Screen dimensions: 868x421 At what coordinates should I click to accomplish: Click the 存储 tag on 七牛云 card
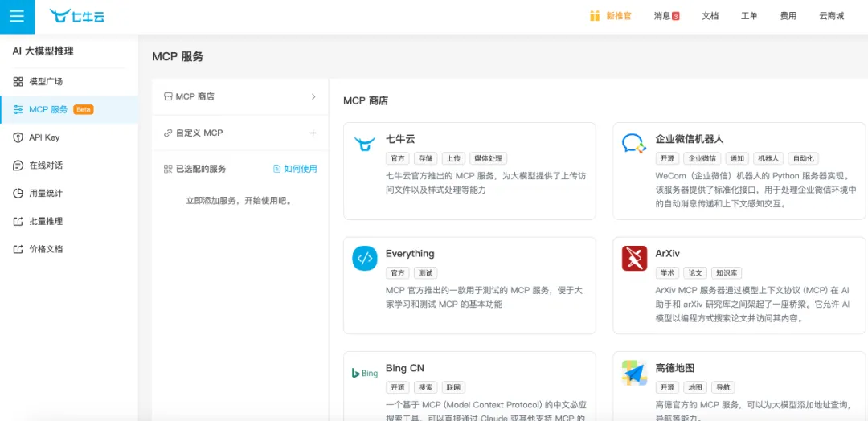pyautogui.click(x=425, y=159)
